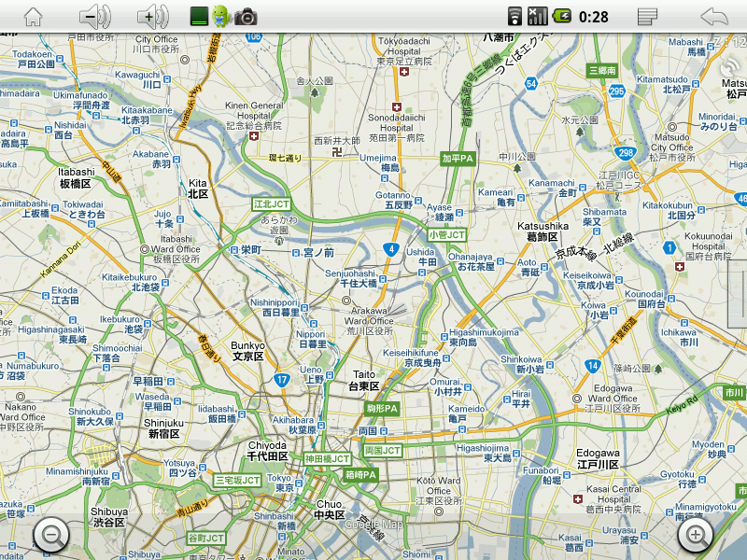This screenshot has height=560, width=747.
Task: Tap the Ikebukuro 池袋 station label
Action: pos(121,324)
